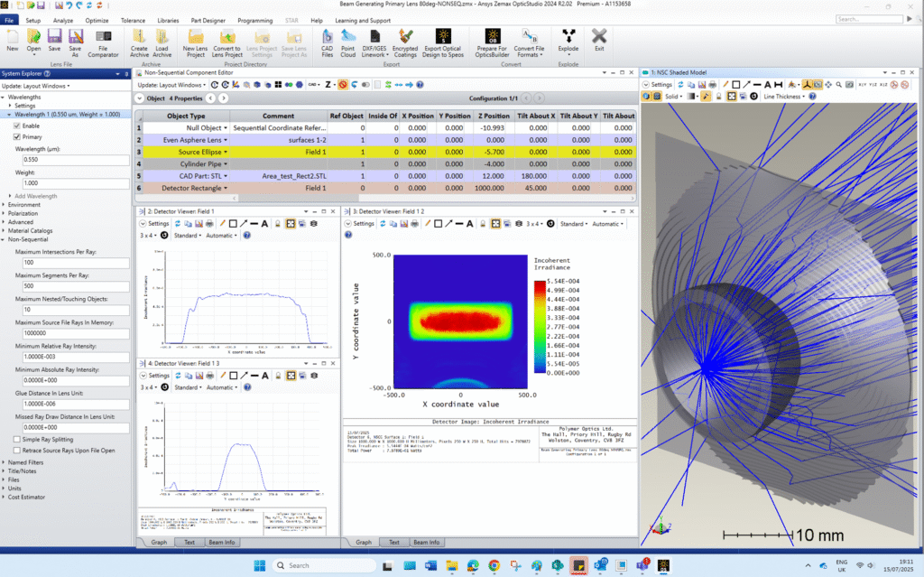Open the Analyze ribbon tab
Viewport: 924px width, 577px height.
tap(63, 20)
